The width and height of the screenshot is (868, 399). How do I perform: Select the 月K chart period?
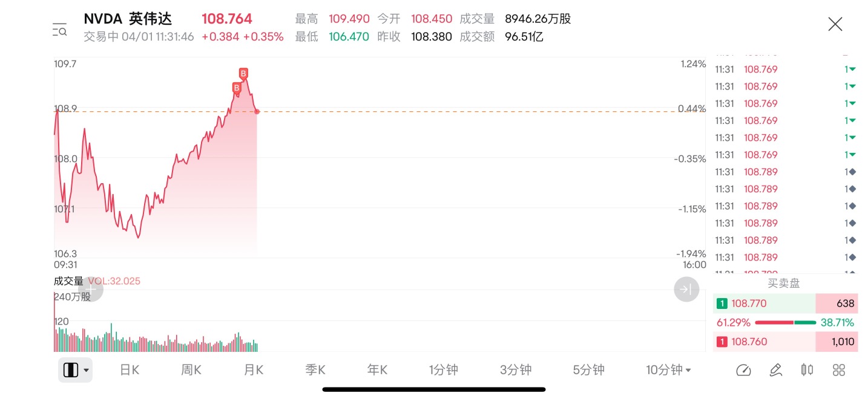pos(254,370)
